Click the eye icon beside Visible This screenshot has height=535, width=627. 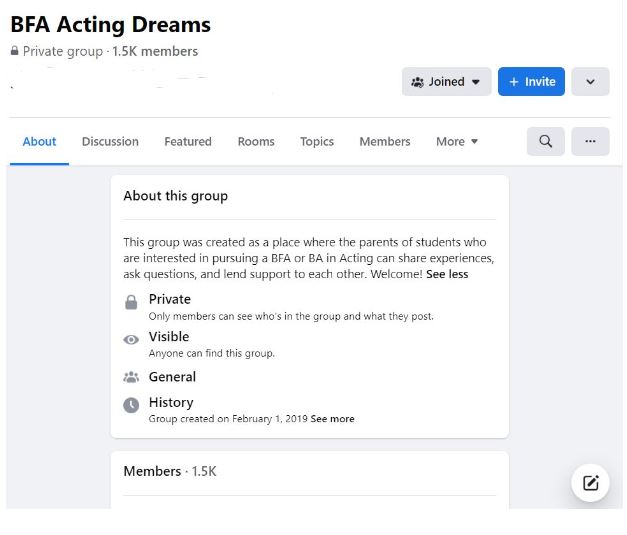(131, 340)
